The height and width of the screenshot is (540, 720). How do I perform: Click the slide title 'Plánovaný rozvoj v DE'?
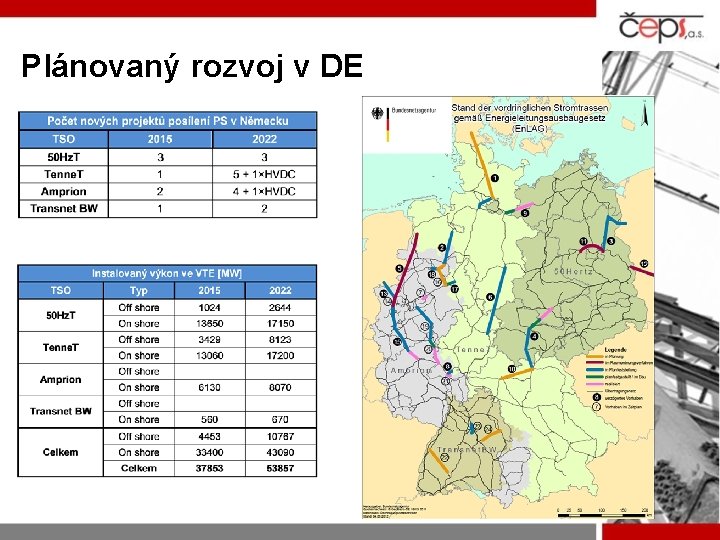tap(192, 66)
